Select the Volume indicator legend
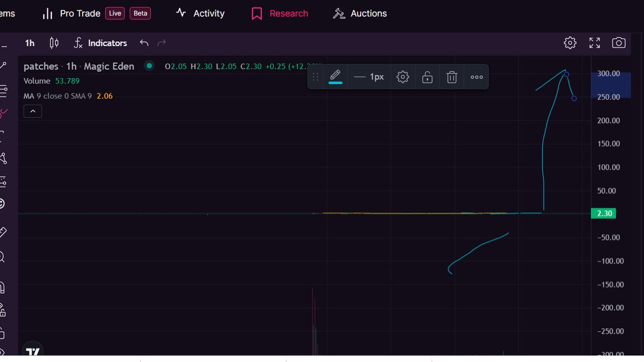Image resolution: width=644 pixels, height=362 pixels. point(37,81)
